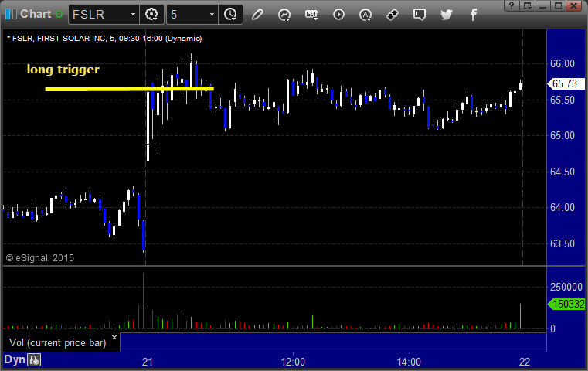Click the 65.73 current price label
The width and height of the screenshot is (588, 371).
[565, 83]
